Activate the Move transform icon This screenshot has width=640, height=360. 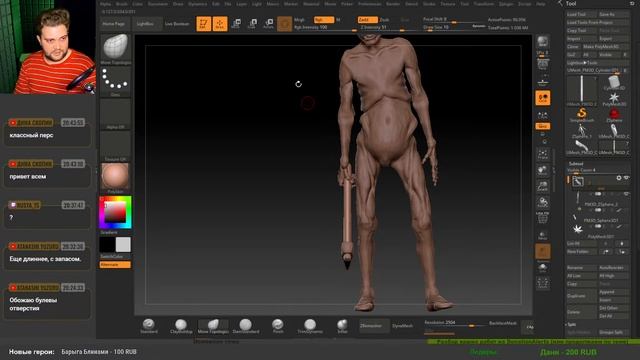pos(236,24)
